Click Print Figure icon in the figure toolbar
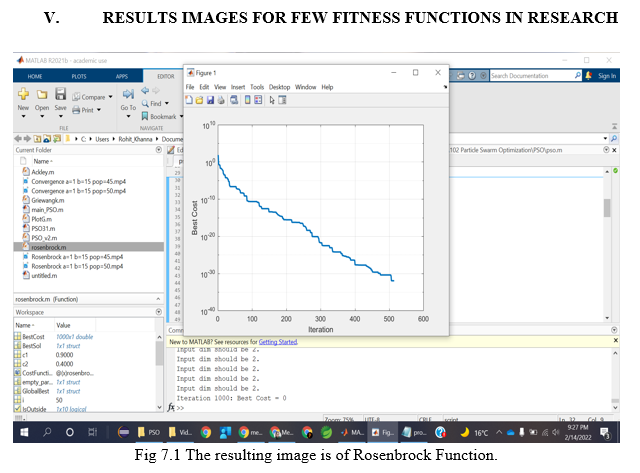Image resolution: width=640 pixels, height=473 pixels. tap(220, 100)
